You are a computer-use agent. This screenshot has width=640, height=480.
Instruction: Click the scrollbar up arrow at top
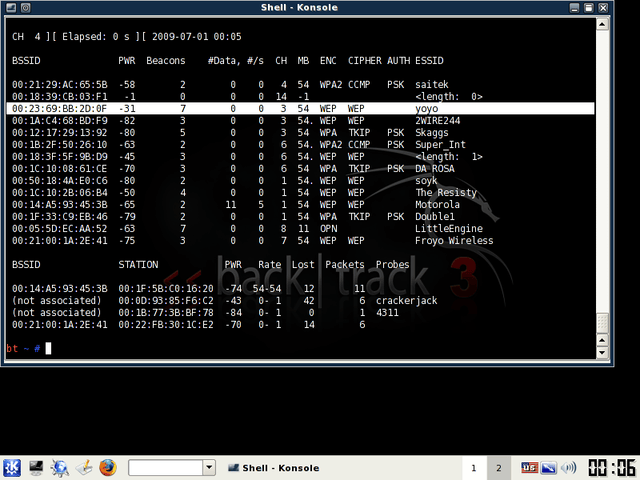[x=602, y=24]
